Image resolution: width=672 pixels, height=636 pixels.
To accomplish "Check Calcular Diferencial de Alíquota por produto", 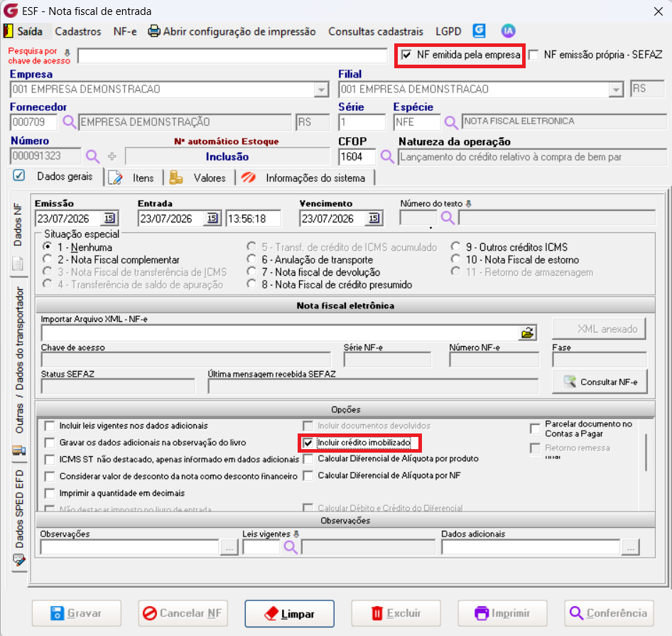I will tap(308, 459).
